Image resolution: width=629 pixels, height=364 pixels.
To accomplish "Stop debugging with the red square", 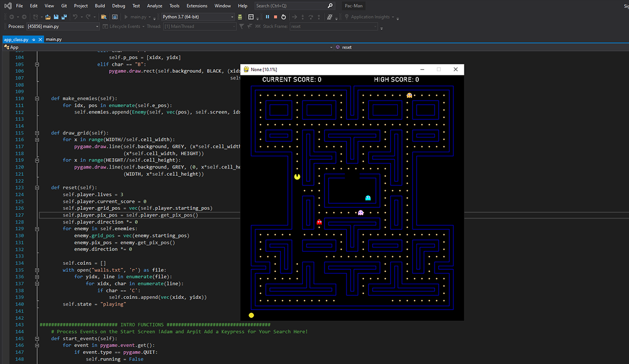I will (275, 17).
